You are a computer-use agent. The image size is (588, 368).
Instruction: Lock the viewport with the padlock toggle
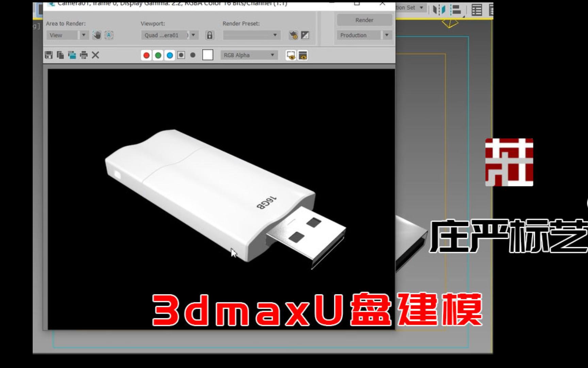(x=210, y=34)
